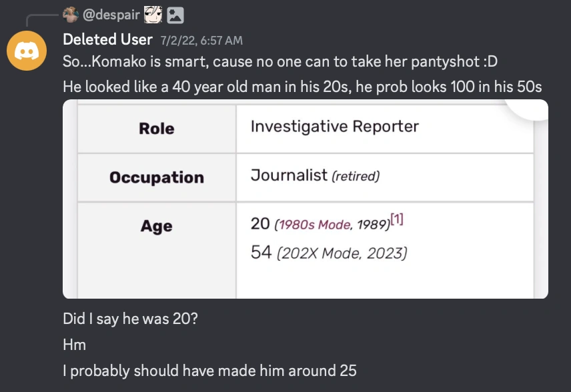
Task: Click the 7/2/22, 6:57 AM timestamp
Action: point(201,41)
